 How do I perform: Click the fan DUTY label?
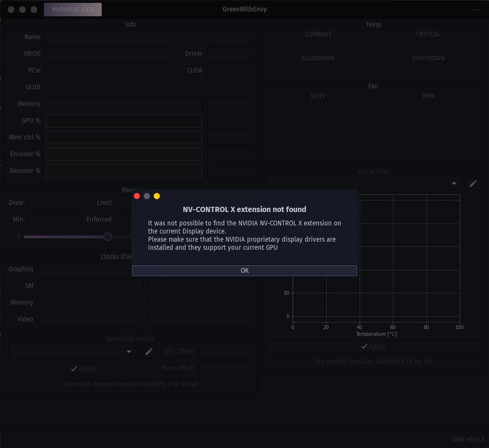click(318, 96)
